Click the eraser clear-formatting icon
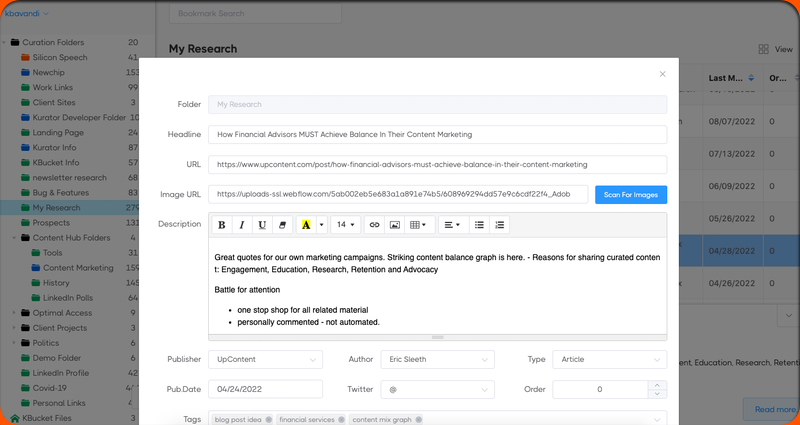Viewport: 800px width, 425px height. tap(283, 225)
